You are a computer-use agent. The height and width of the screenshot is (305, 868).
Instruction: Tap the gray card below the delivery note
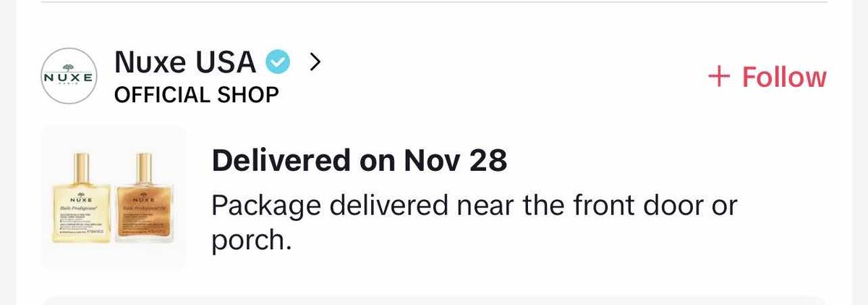(x=434, y=300)
